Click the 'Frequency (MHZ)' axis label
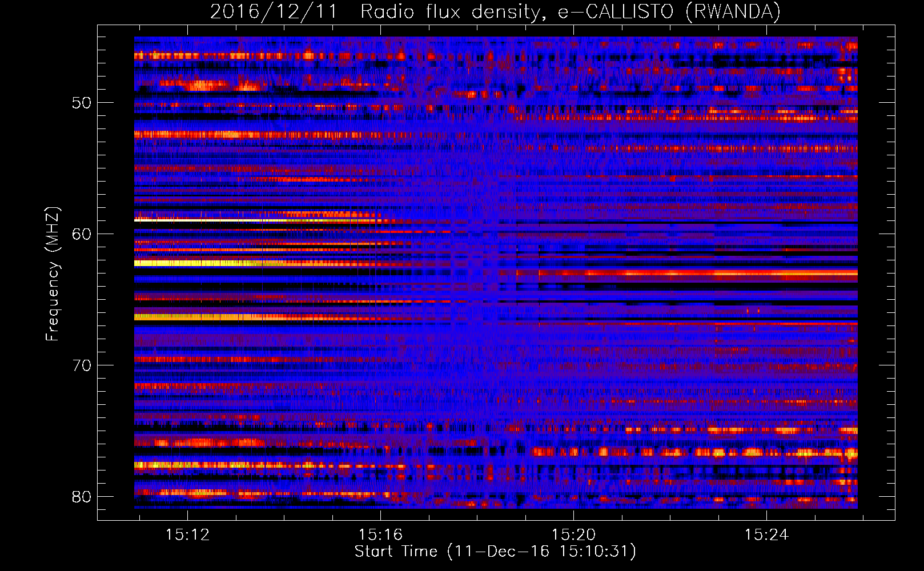The image size is (924, 571). 53,274
